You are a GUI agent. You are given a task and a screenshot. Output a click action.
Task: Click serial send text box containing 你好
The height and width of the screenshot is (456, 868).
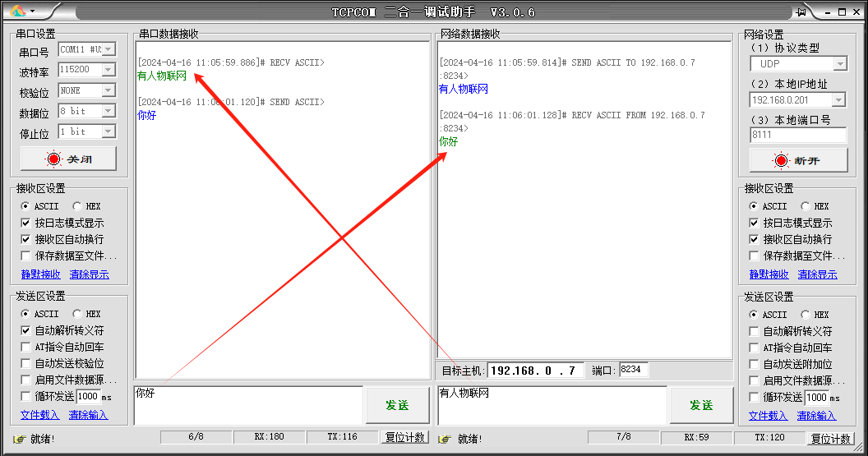coord(248,406)
